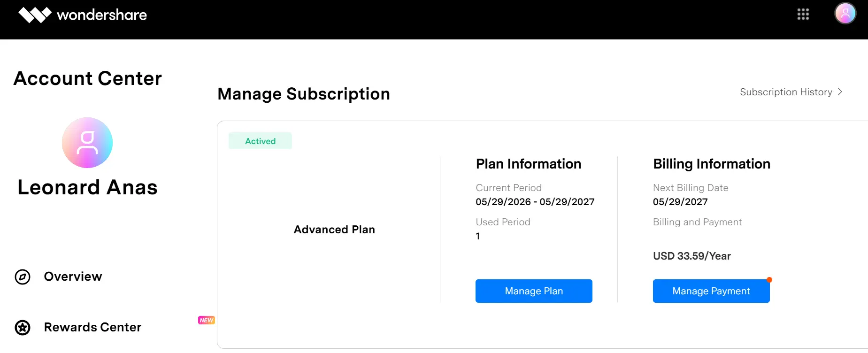Go to Overview in sidebar

(x=73, y=276)
